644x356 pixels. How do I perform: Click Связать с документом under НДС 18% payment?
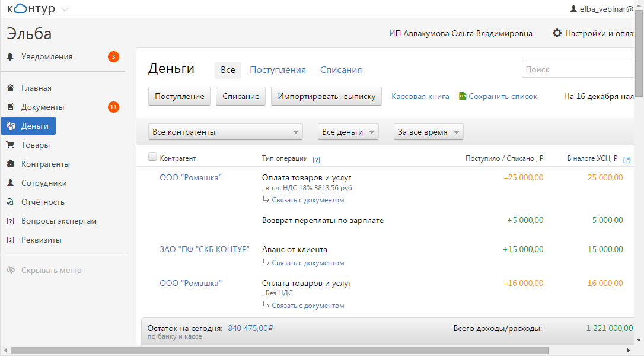tap(308, 200)
